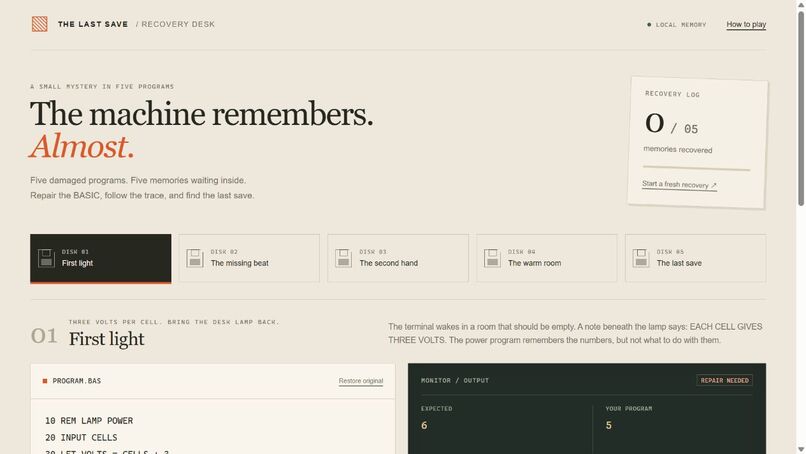The image size is (806, 454).
Task: Click the scrollbar down arrow
Action: point(801,450)
